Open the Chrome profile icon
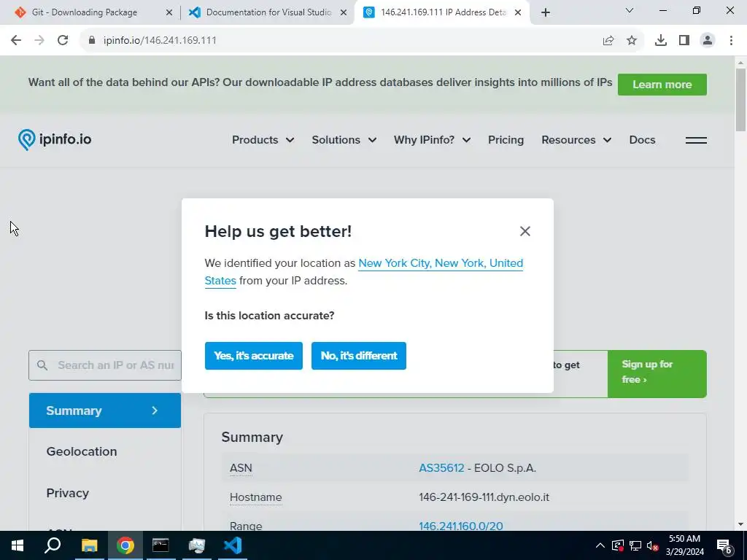747x560 pixels. [708, 41]
